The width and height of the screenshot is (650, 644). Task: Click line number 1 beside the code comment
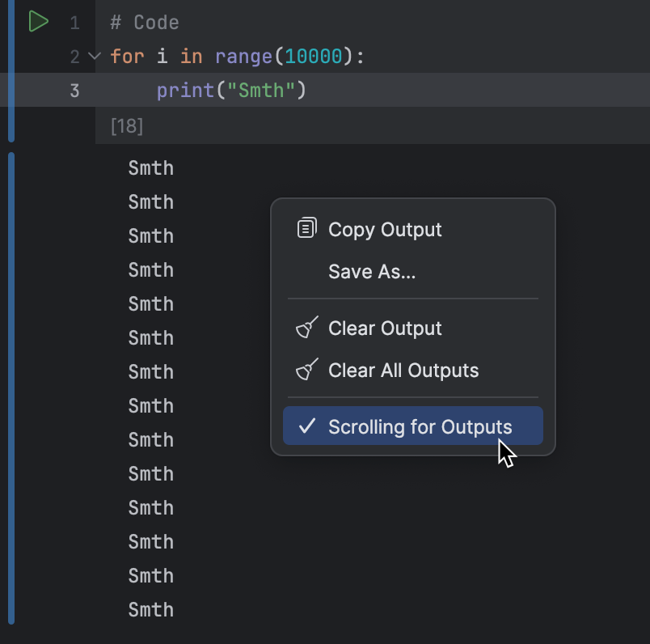(x=74, y=22)
